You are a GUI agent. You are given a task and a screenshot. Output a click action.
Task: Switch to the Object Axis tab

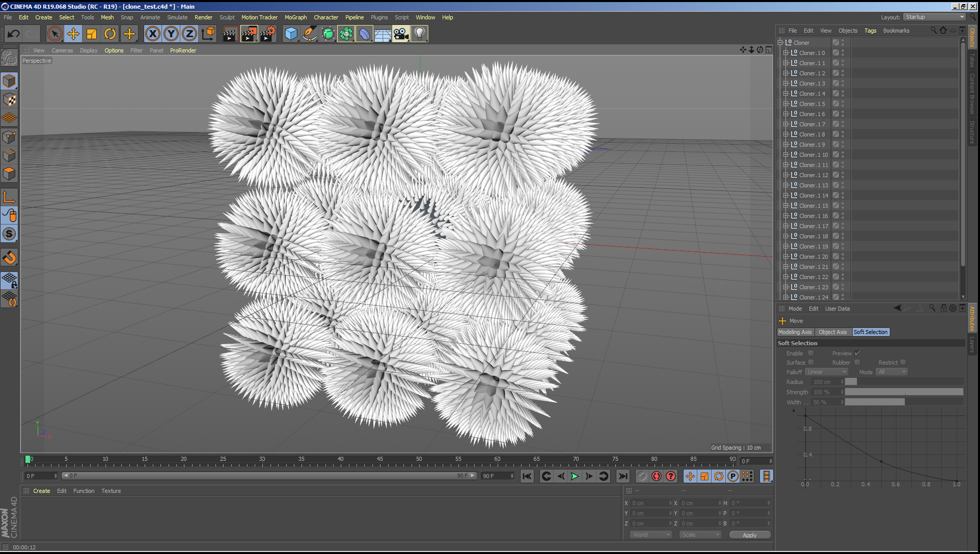click(x=832, y=332)
